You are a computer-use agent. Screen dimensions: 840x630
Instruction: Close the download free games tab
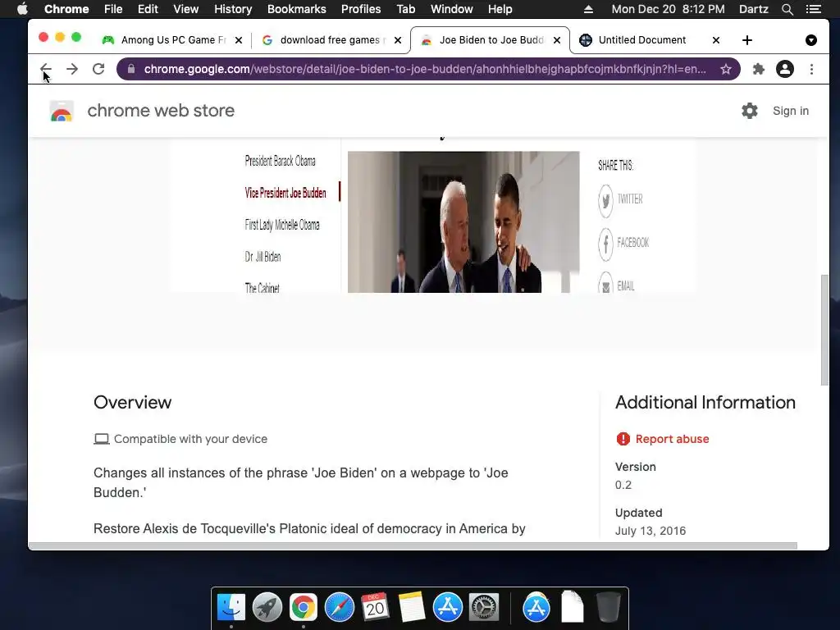(398, 40)
